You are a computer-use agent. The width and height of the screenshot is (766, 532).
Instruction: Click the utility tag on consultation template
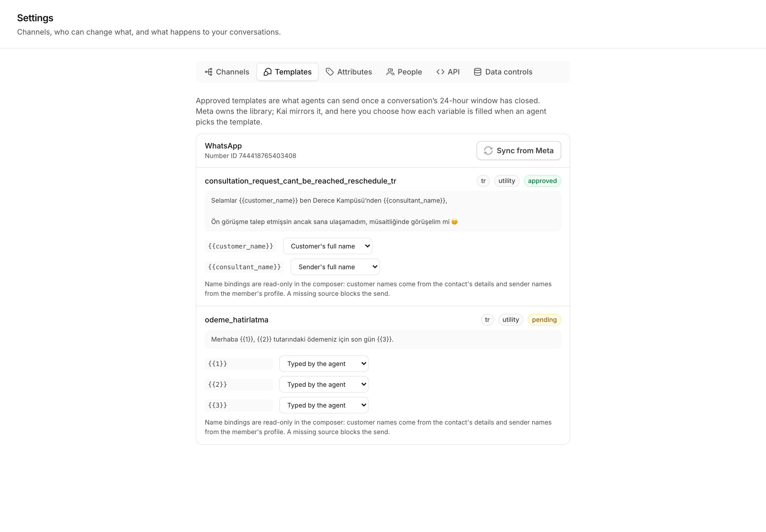coord(507,181)
